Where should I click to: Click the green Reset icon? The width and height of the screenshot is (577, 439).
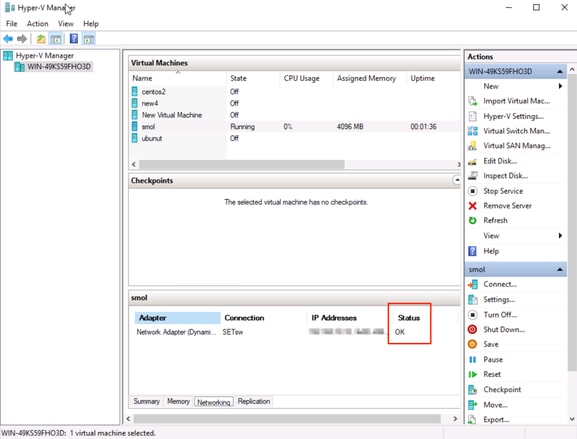pyautogui.click(x=472, y=374)
